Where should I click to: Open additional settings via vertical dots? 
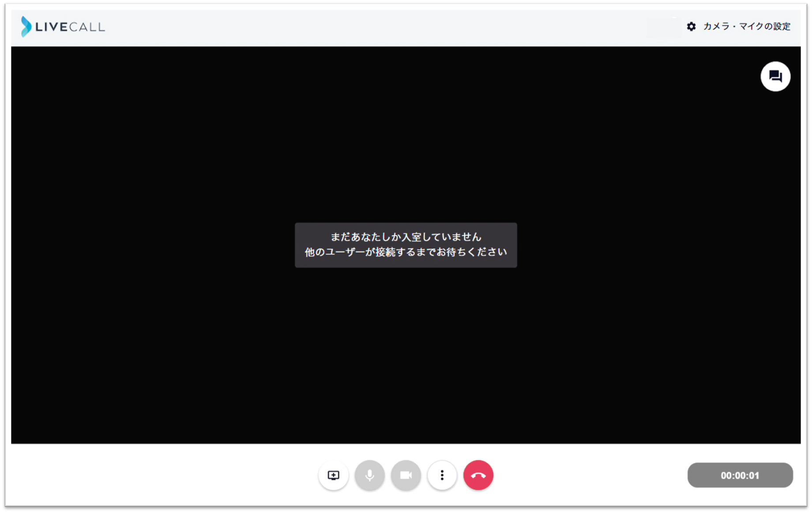(x=442, y=475)
